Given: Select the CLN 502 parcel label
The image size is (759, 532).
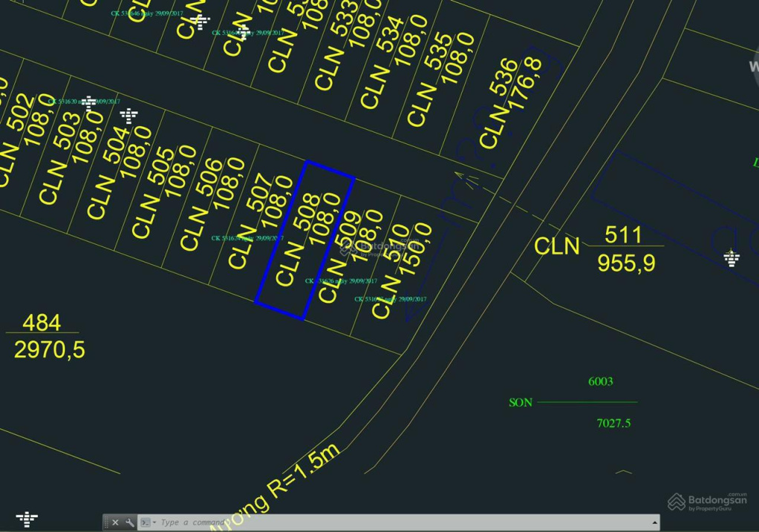Looking at the screenshot, I should click(x=15, y=137).
